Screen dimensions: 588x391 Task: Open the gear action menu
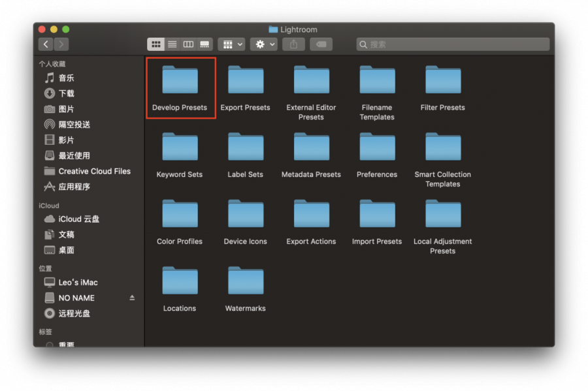[x=264, y=44]
